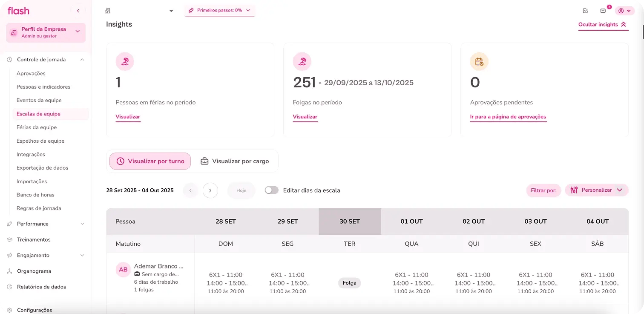Open Férias da equipe in sidebar
644x314 pixels.
click(37, 127)
